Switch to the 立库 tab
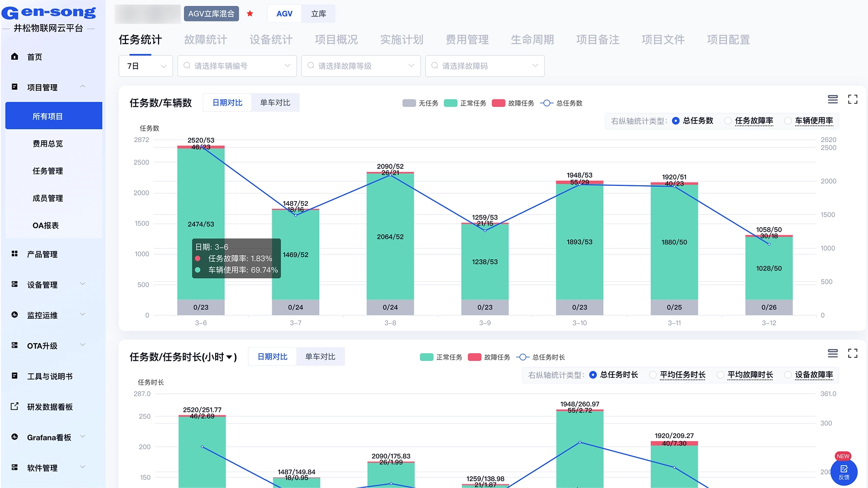 [318, 14]
